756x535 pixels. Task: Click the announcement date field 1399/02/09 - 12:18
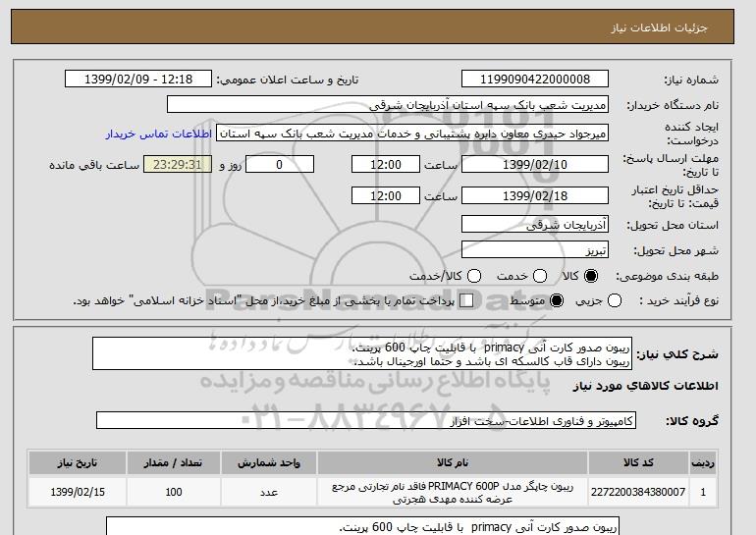tap(138, 80)
